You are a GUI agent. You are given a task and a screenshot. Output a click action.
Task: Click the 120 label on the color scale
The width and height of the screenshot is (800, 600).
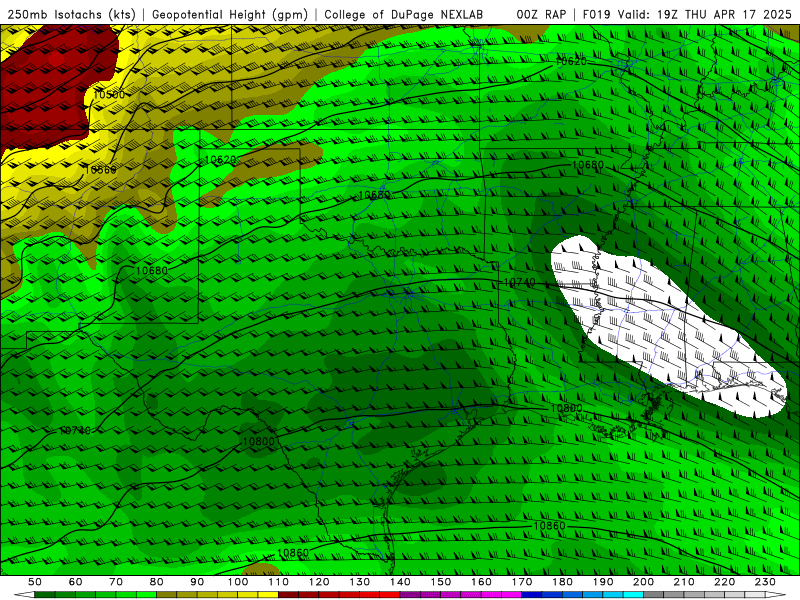click(319, 582)
